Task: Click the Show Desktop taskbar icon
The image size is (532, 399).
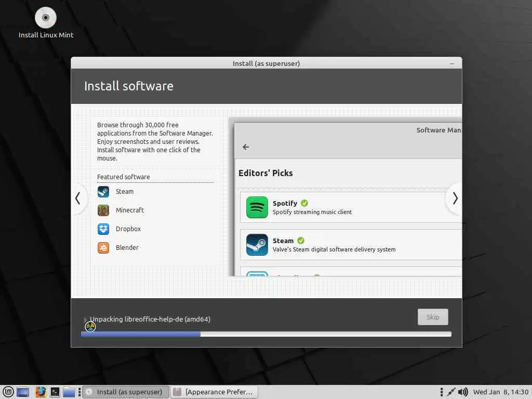Action: [x=23, y=392]
